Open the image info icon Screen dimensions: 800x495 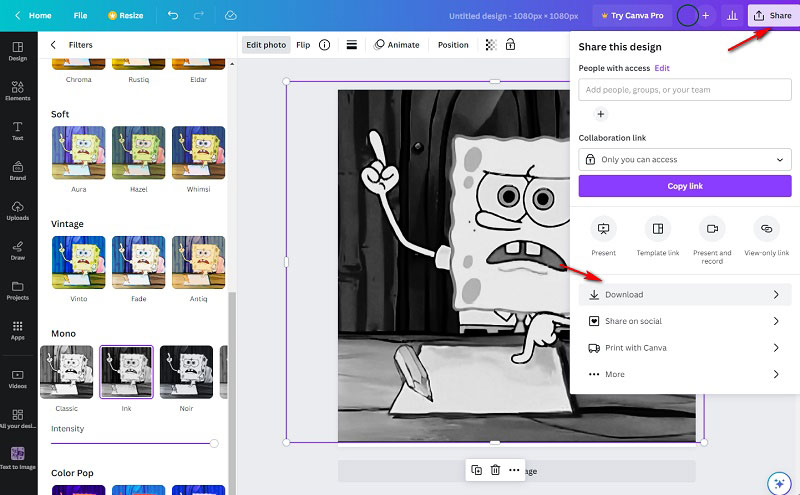(x=324, y=45)
